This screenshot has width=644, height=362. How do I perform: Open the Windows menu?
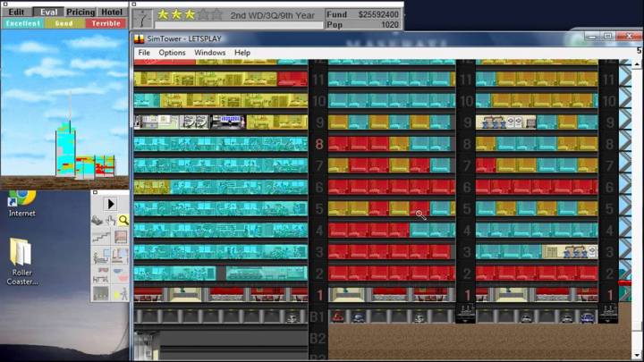(x=209, y=53)
